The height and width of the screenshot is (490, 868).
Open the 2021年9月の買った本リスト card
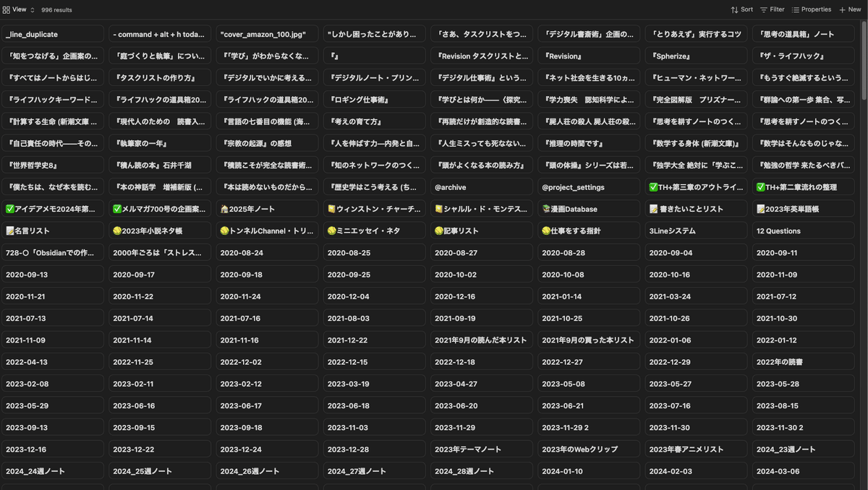[589, 340]
